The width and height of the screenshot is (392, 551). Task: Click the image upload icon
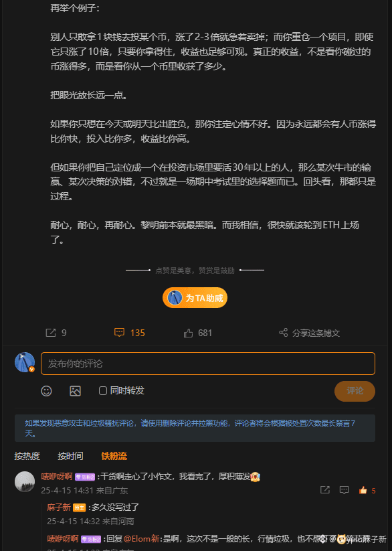point(75,391)
